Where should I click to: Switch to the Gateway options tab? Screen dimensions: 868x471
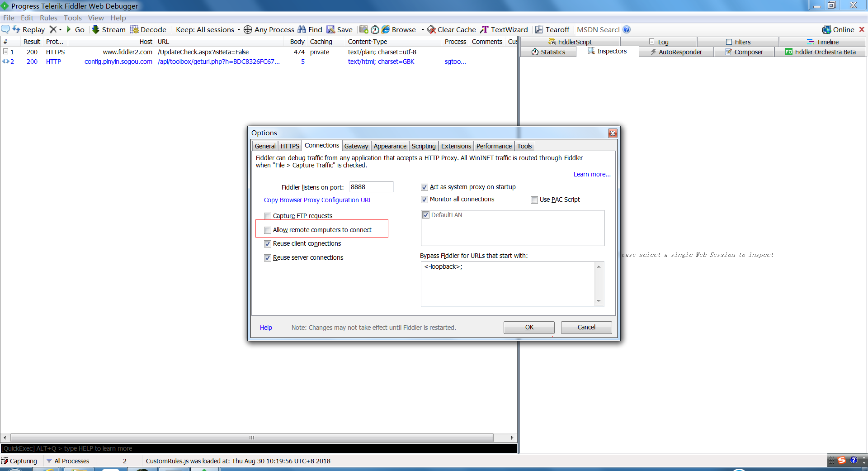356,146
